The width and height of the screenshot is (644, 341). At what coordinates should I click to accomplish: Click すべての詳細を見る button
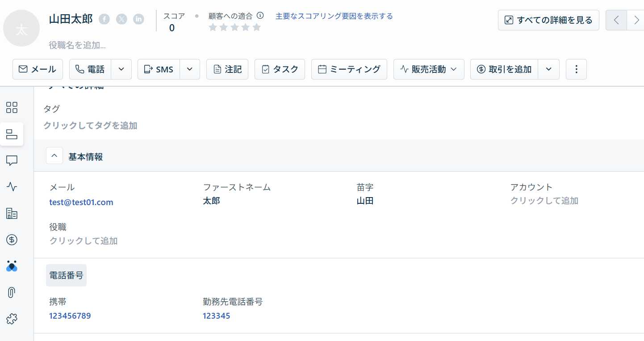(x=548, y=20)
